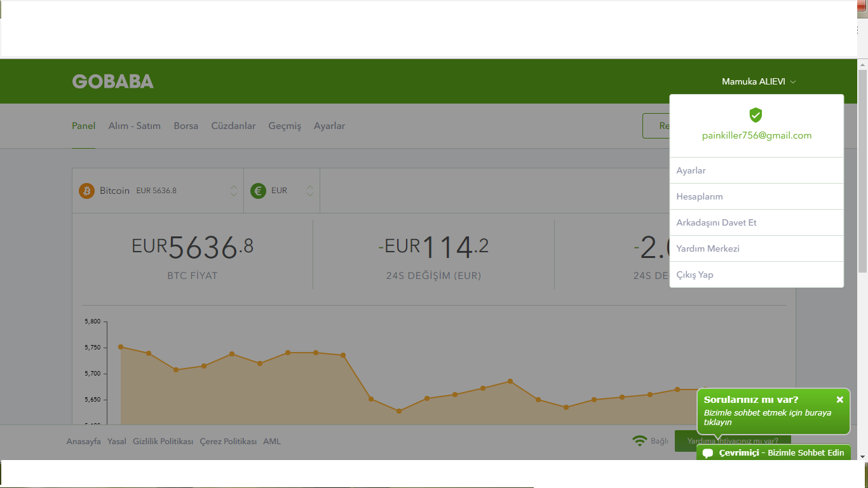The image size is (868, 488).
Task: View the Geçmiş tab
Action: [x=285, y=126]
